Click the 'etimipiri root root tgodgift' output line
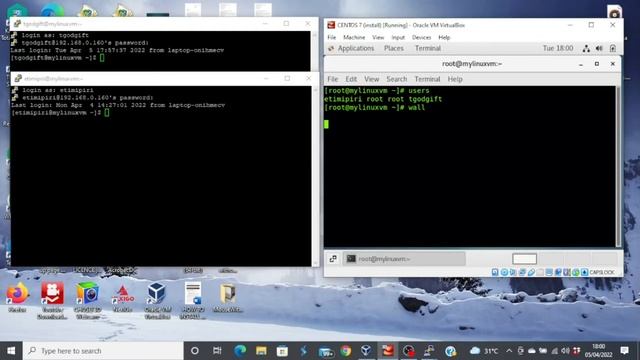Image resolution: width=640 pixels, height=360 pixels. [x=383, y=99]
